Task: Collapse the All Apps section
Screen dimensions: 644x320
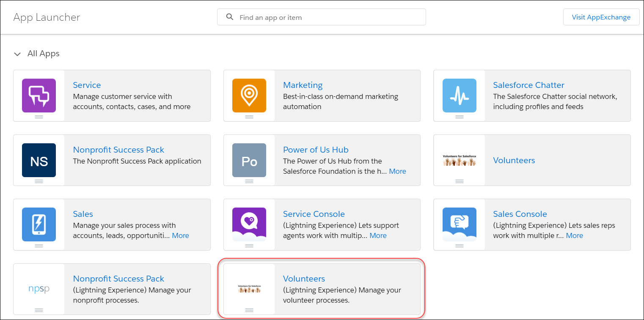Action: [x=17, y=54]
